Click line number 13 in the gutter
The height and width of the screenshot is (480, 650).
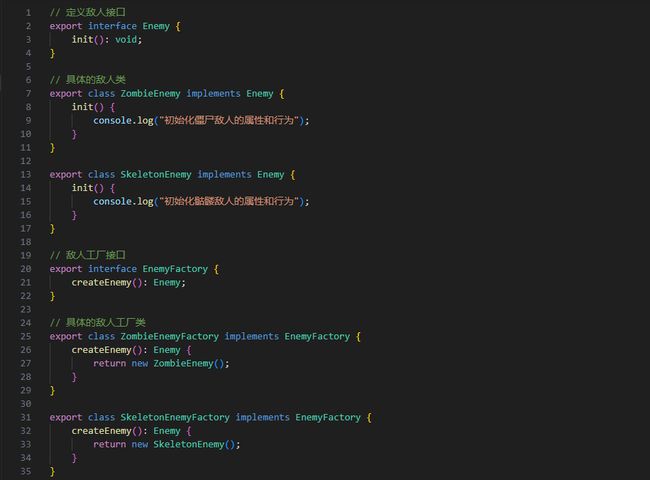coord(26,175)
